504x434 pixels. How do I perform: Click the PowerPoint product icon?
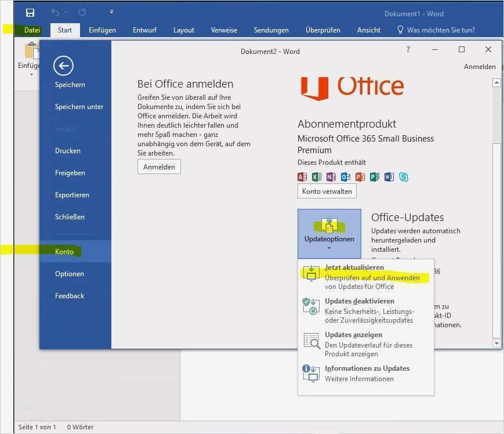(360, 177)
